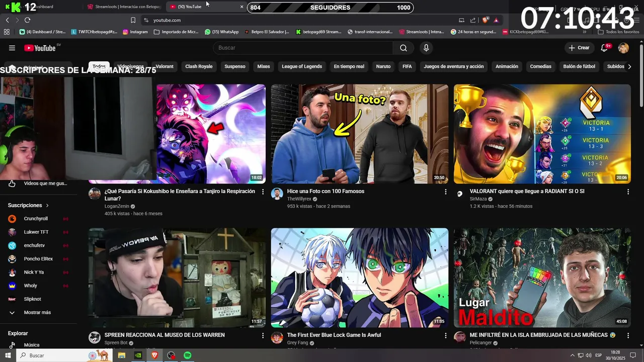644x362 pixels.
Task: Open the WhatsApp bookmark
Action: (222, 32)
